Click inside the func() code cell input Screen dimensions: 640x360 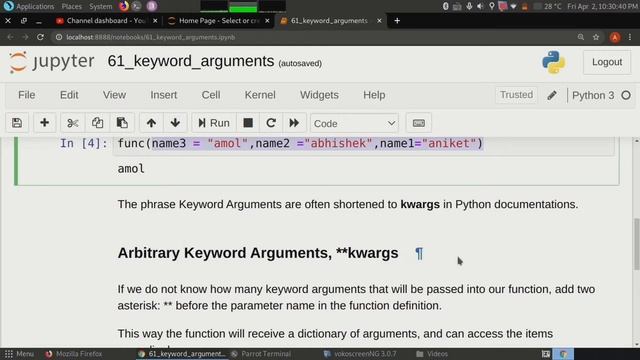coord(363,144)
